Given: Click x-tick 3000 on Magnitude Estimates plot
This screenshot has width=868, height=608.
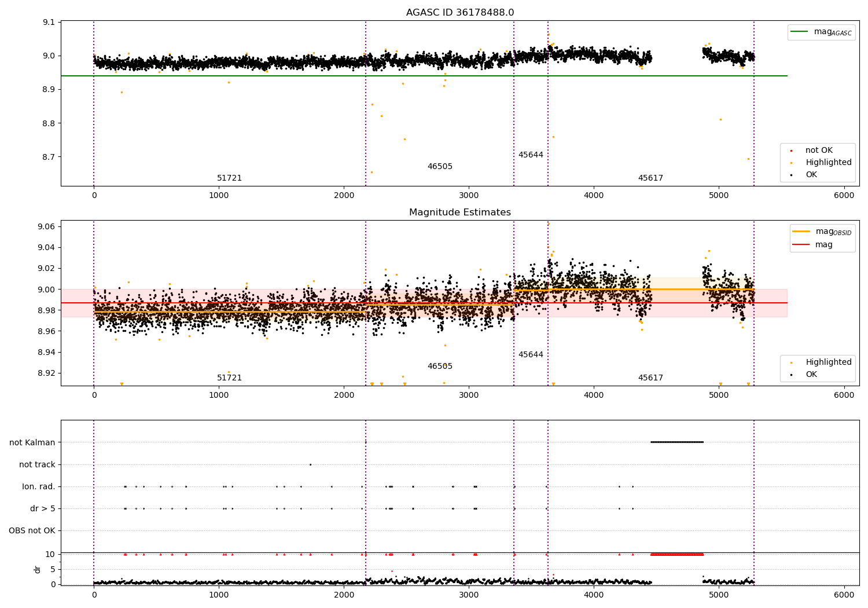Looking at the screenshot, I should click(x=469, y=395).
